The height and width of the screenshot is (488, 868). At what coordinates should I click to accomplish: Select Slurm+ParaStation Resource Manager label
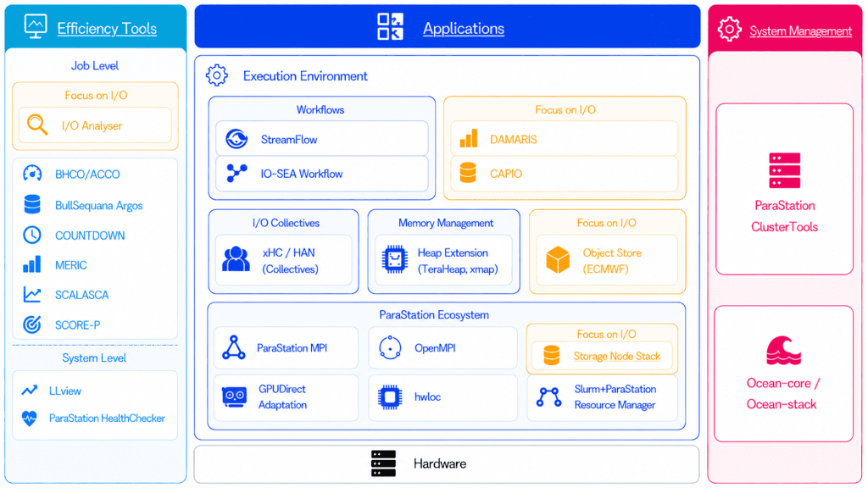[615, 396]
